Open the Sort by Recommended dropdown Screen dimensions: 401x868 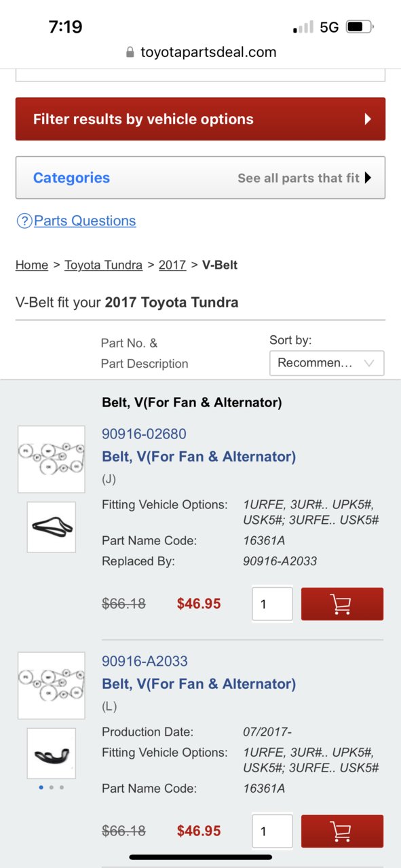(x=326, y=363)
